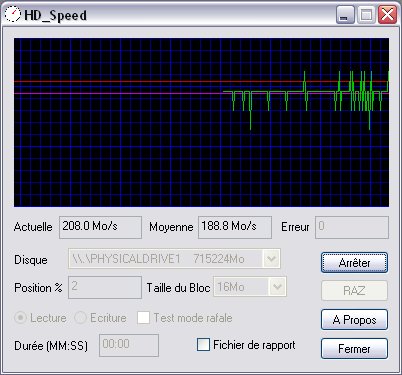Expand the Taille du Bloc dropdown arrow
Screen dimensions: 402x375
tap(277, 287)
